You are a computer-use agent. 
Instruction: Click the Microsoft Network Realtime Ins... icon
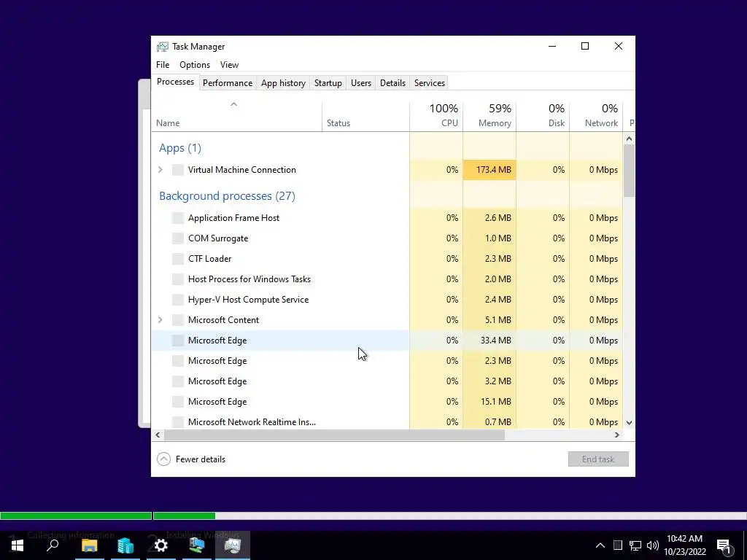[178, 422]
